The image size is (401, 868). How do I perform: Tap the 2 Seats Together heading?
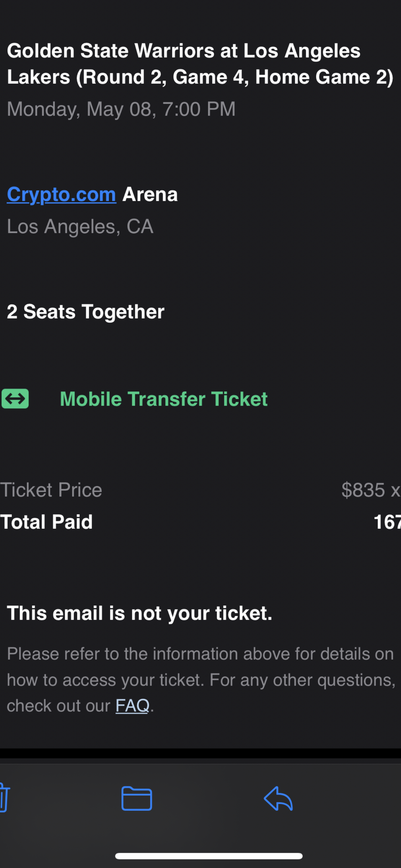[86, 311]
